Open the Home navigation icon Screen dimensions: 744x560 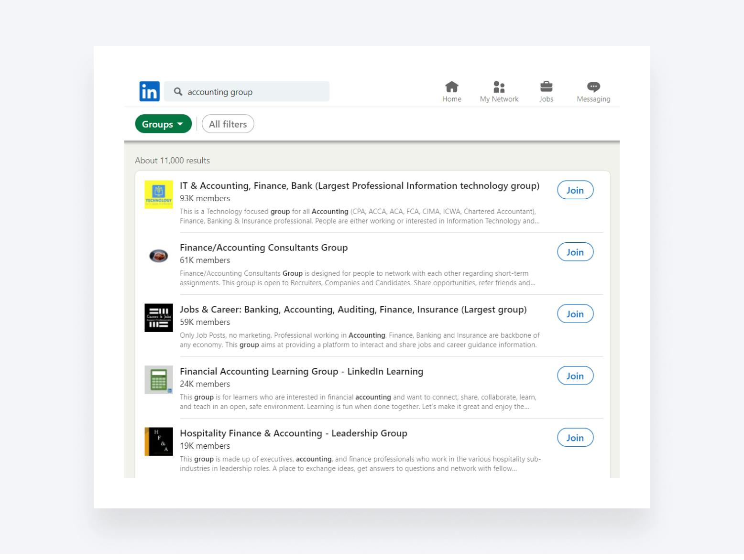pos(451,87)
